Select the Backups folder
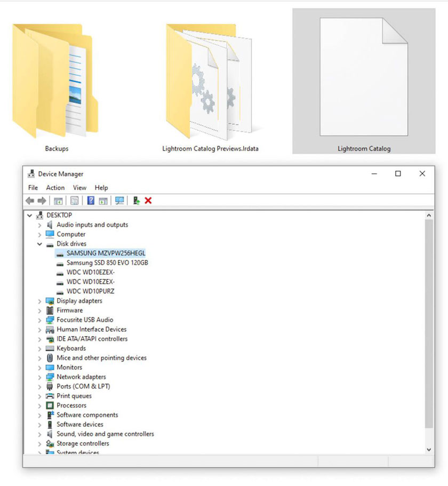Screen dimensions: 448x486 (57, 89)
